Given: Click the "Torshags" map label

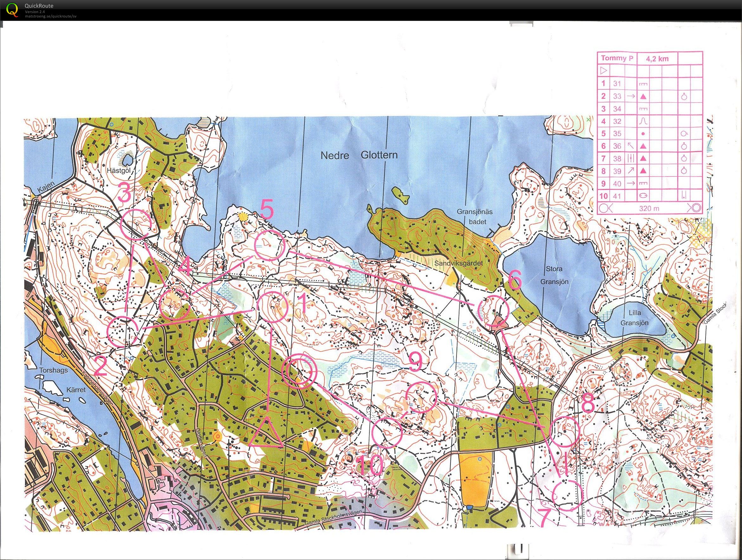Looking at the screenshot, I should coord(53,371).
